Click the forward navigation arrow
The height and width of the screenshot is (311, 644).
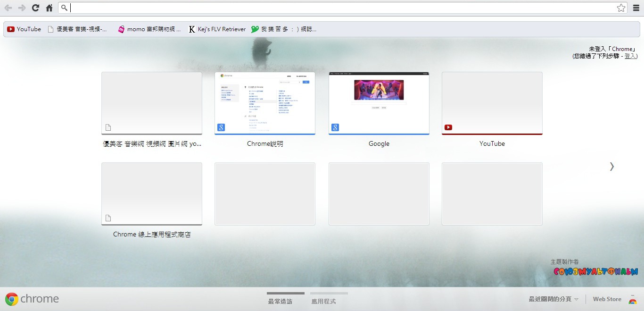(x=22, y=8)
